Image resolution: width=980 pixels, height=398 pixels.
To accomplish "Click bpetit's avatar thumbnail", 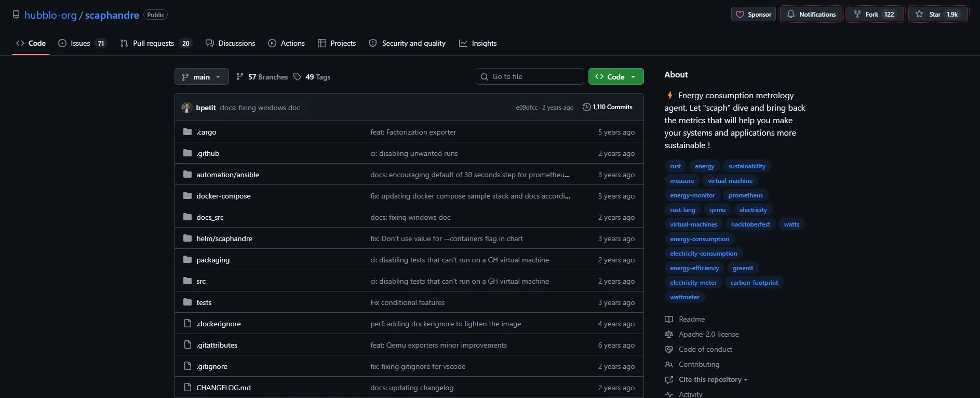I will point(187,108).
